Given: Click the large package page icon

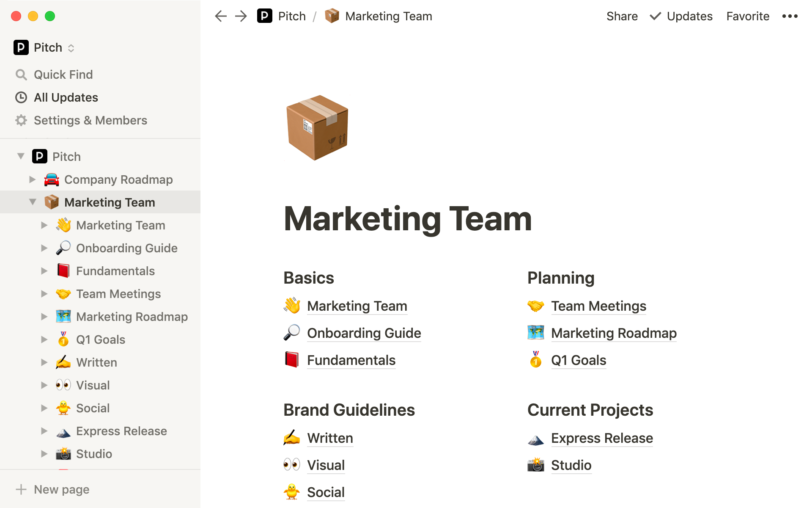Looking at the screenshot, I should (317, 127).
